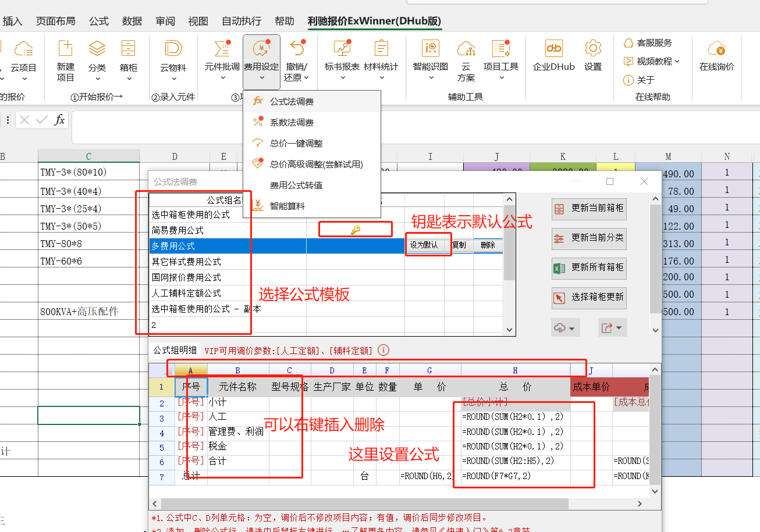
Task: Click the formula bar input field
Action: 415,127
